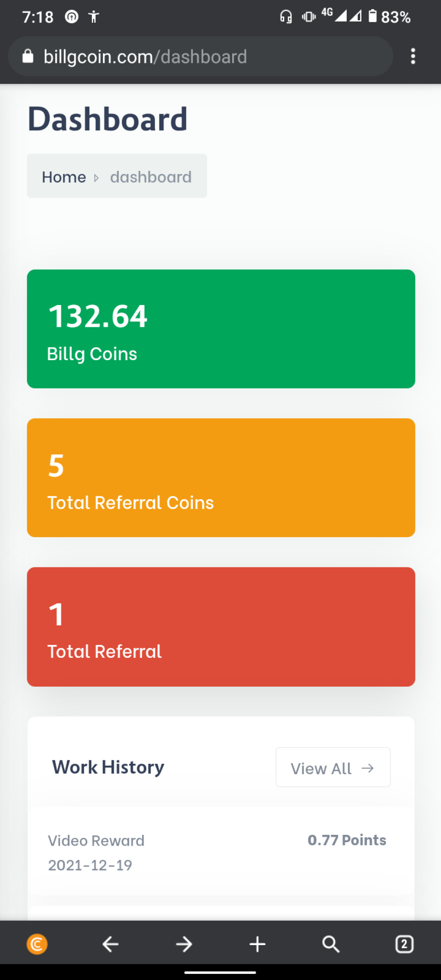Open the browser three-dot overflow menu
441x980 pixels.
pyautogui.click(x=413, y=56)
